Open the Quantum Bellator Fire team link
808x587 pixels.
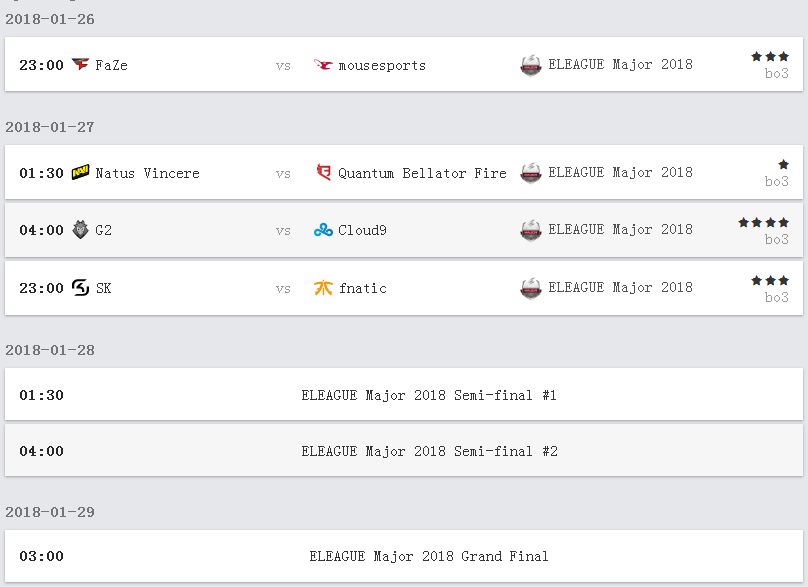tap(422, 173)
